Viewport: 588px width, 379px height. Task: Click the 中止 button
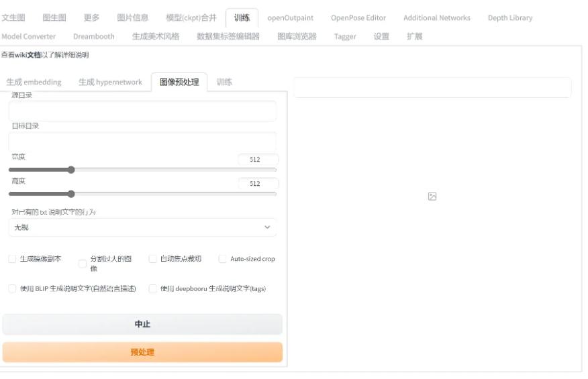[x=142, y=324]
